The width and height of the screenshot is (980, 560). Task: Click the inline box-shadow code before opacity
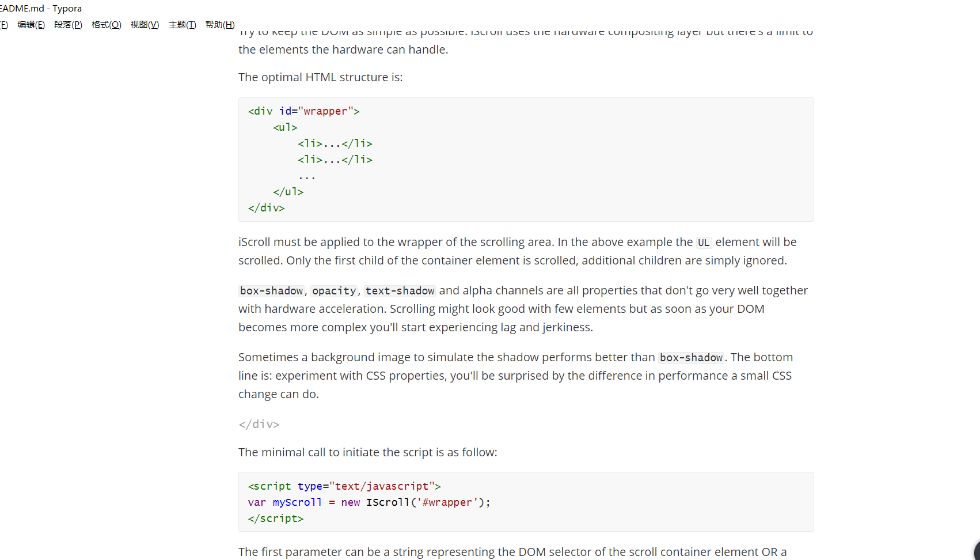(x=271, y=291)
